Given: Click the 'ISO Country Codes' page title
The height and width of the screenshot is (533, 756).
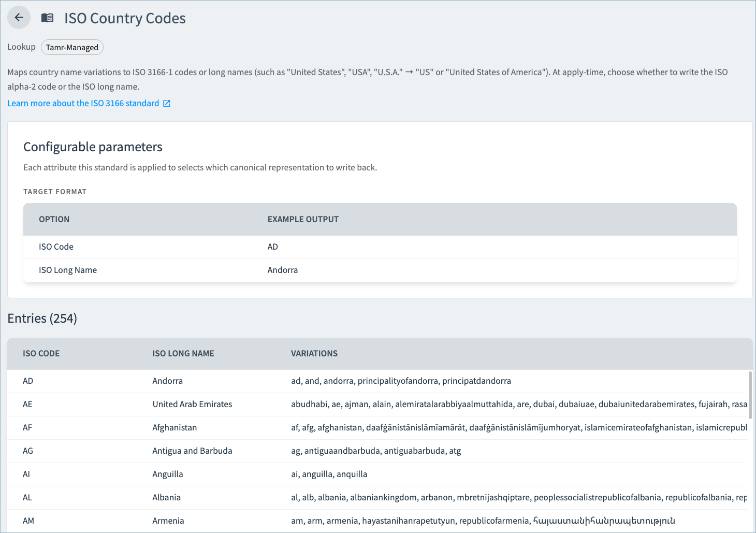Looking at the screenshot, I should coord(125,18).
